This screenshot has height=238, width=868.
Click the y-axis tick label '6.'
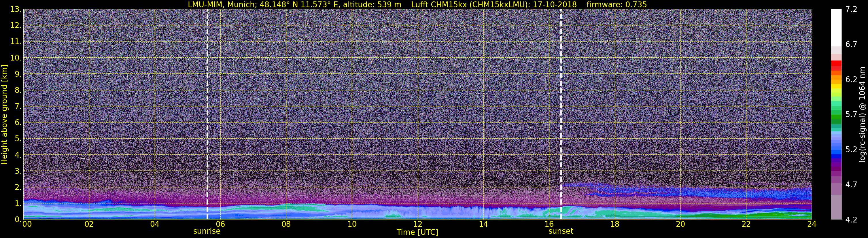pos(18,122)
